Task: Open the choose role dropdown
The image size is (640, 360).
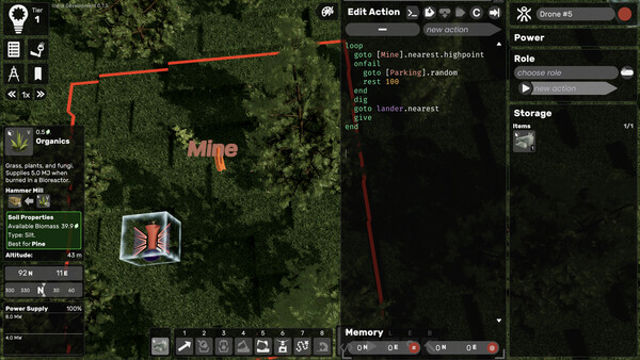Action: (x=566, y=73)
